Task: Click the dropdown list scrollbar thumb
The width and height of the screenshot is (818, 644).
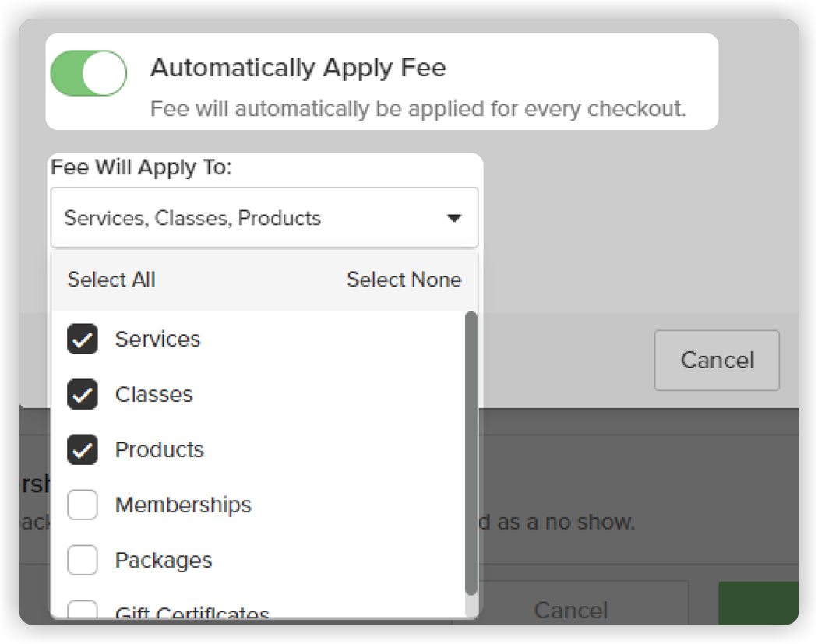Action: (x=471, y=452)
